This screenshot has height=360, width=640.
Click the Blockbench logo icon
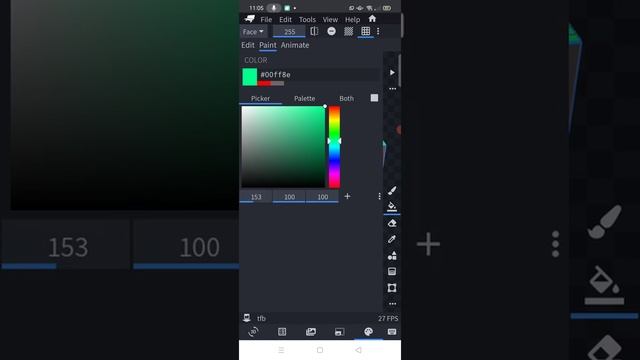tap(249, 19)
